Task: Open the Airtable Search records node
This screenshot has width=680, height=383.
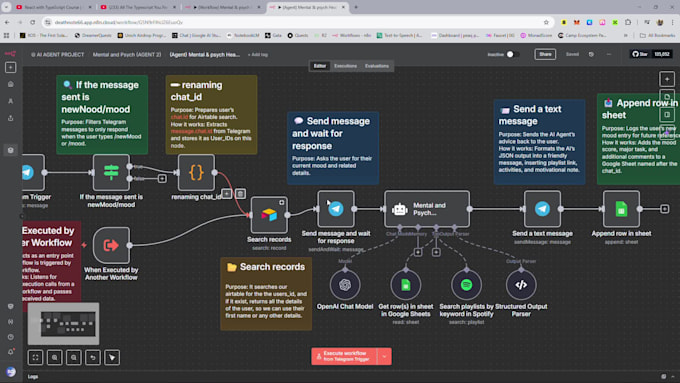Action: [x=269, y=215]
